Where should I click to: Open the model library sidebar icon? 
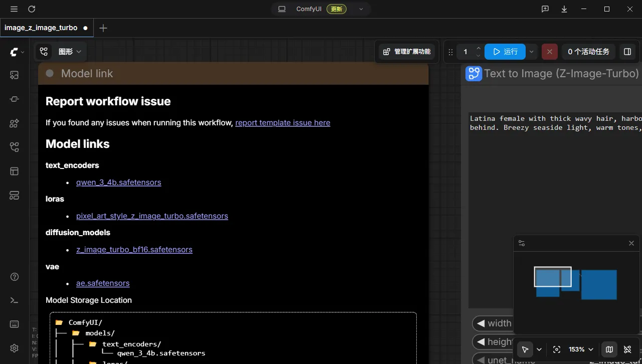(x=14, y=123)
